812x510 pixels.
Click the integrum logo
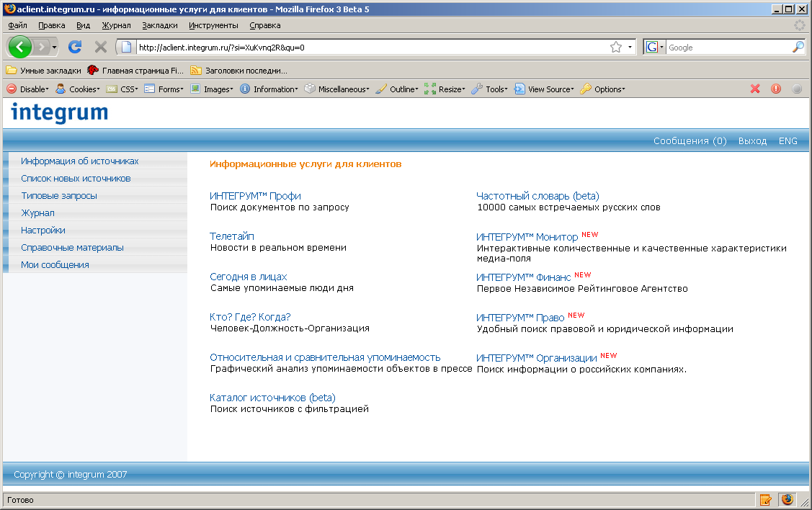tap(60, 112)
